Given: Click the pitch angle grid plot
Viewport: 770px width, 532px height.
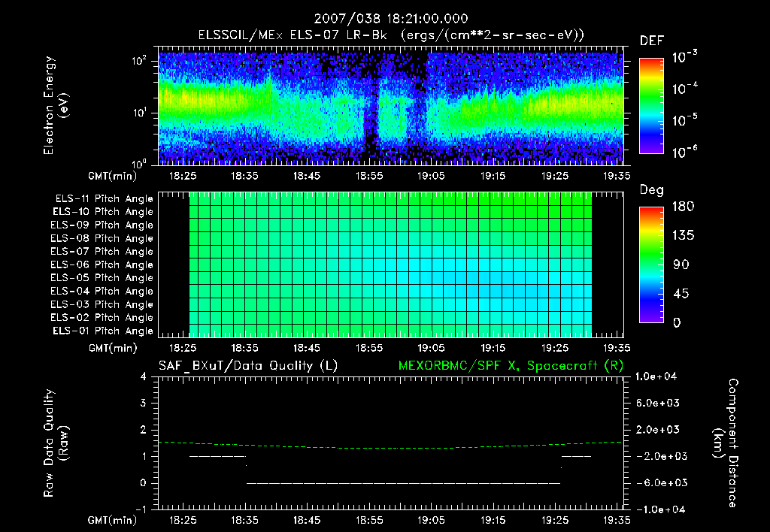Looking at the screenshot, I should 391,265.
